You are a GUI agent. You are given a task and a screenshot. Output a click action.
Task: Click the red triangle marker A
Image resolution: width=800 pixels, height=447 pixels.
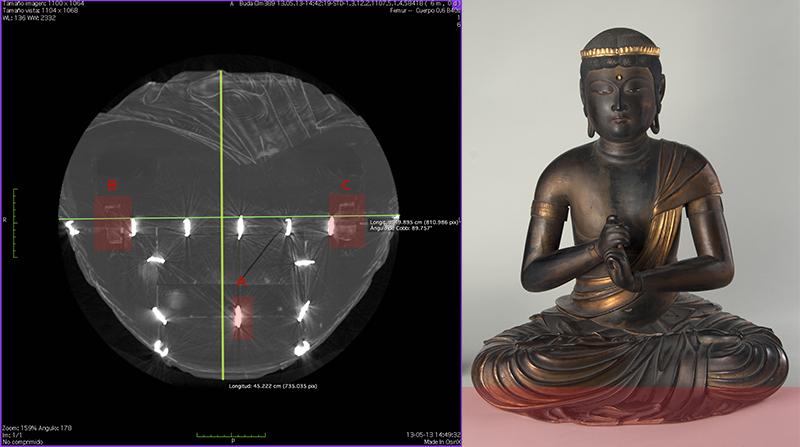(240, 283)
